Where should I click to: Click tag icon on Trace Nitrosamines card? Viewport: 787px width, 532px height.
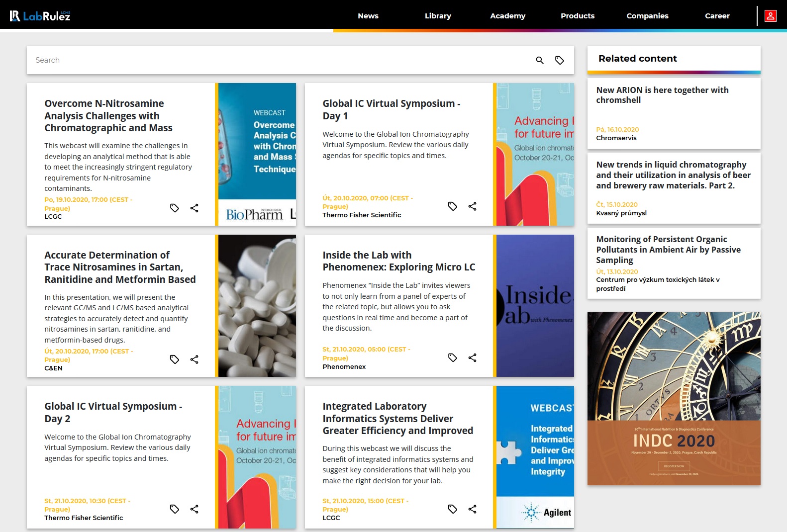[175, 359]
